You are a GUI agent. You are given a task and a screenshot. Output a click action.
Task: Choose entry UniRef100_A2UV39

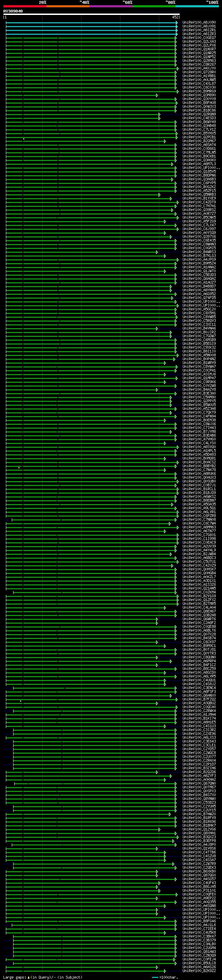point(199,546)
